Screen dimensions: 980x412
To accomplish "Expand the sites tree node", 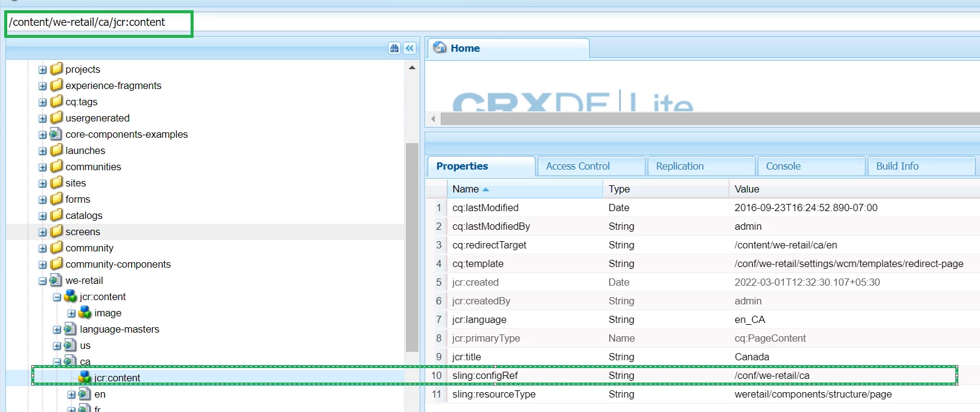I will (x=43, y=183).
